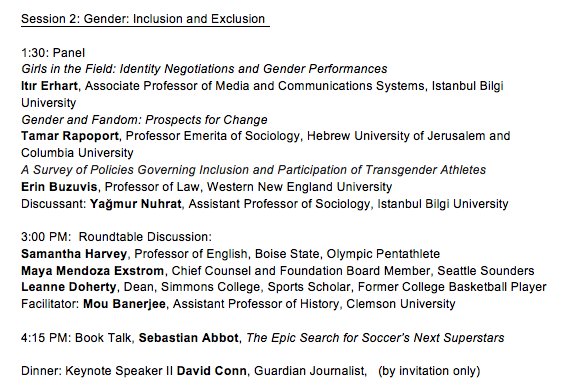Click the Transgender Athletes survey title

(254, 170)
